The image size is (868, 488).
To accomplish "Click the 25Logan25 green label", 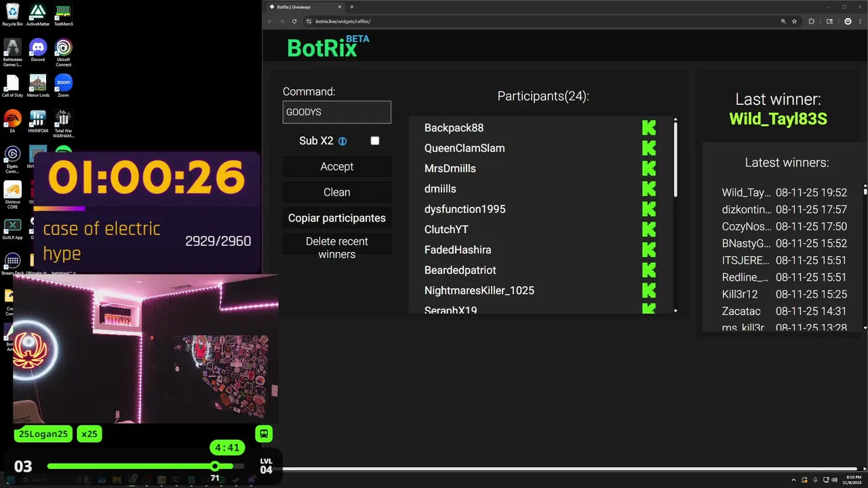I will [x=43, y=434].
